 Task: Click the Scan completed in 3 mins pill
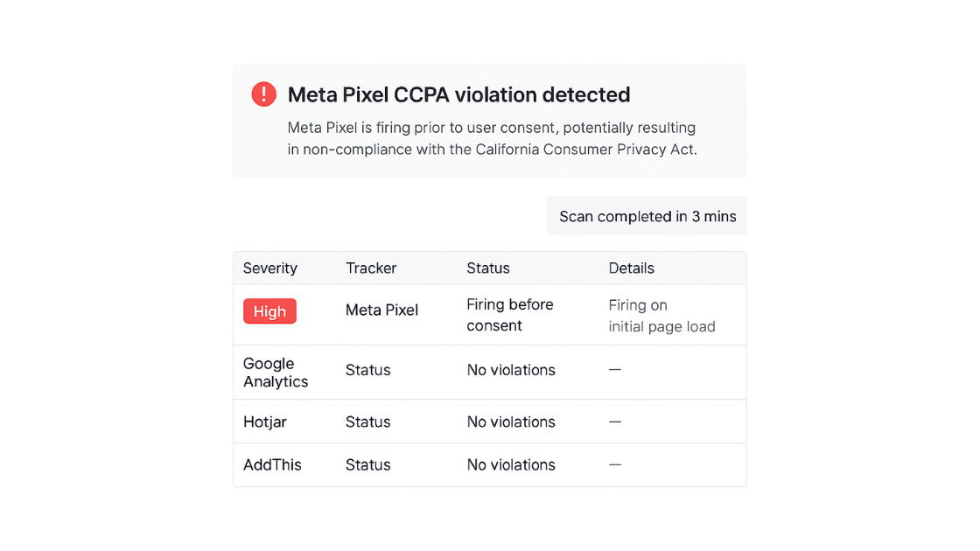coord(646,216)
